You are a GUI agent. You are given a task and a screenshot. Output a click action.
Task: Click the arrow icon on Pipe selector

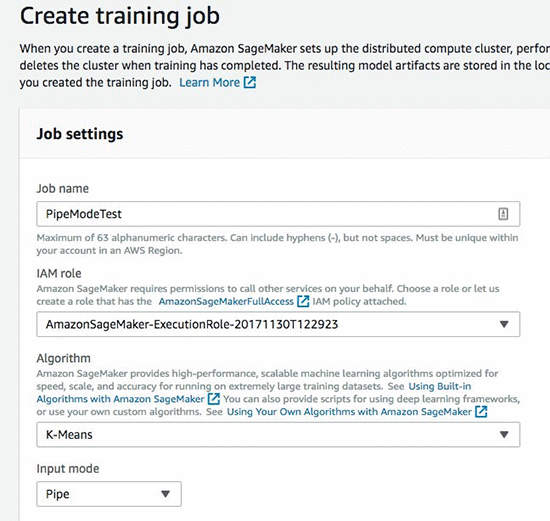[x=165, y=494]
